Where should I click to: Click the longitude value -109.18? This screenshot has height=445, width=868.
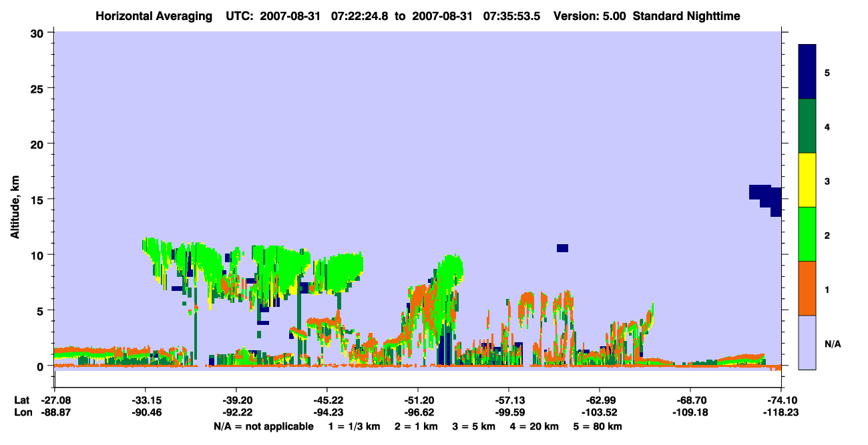(690, 413)
